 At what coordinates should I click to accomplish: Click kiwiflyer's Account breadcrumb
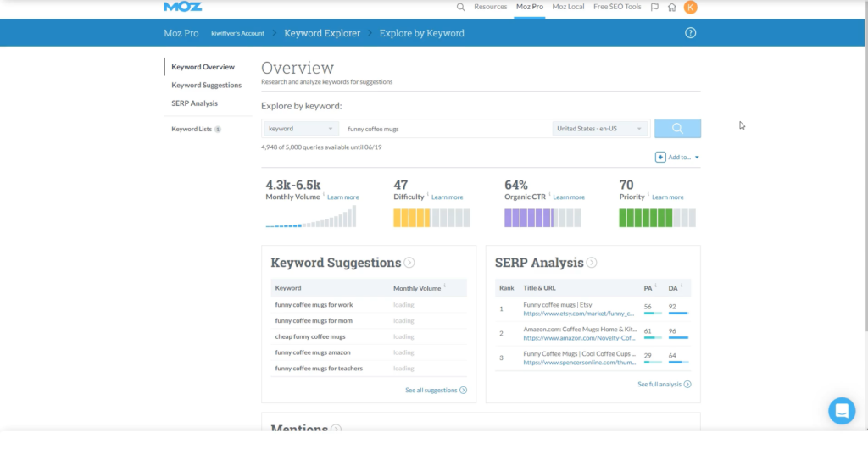tap(237, 33)
